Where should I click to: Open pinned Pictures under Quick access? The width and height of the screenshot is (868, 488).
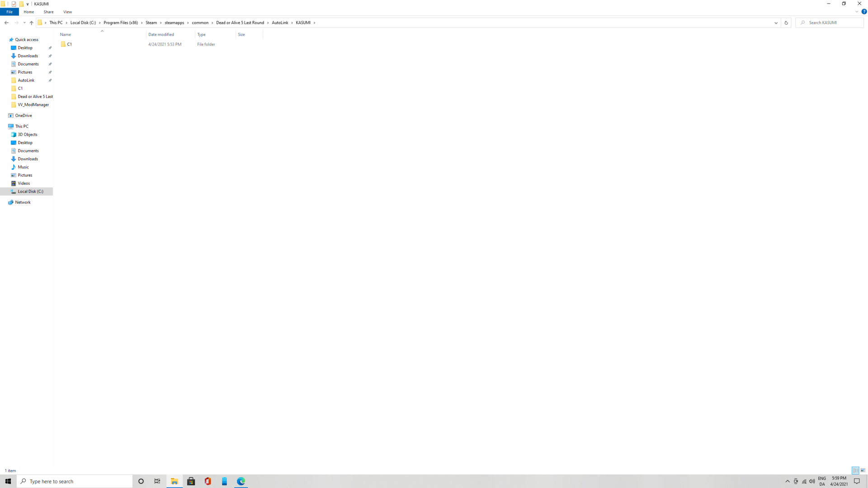pyautogui.click(x=25, y=72)
